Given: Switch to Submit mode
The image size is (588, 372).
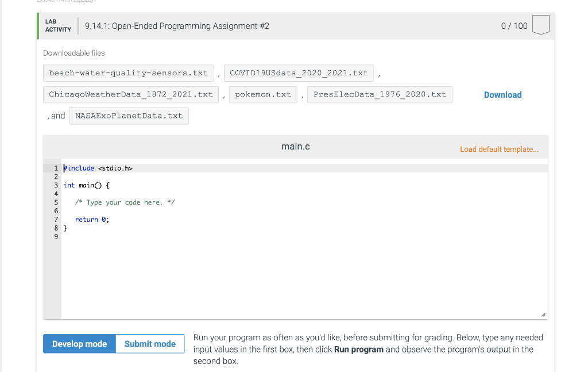Looking at the screenshot, I should pyautogui.click(x=150, y=343).
